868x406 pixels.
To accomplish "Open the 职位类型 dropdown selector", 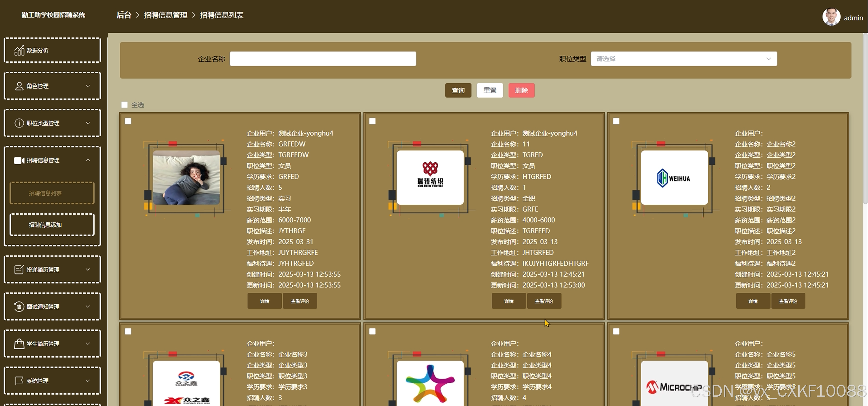I will [684, 59].
